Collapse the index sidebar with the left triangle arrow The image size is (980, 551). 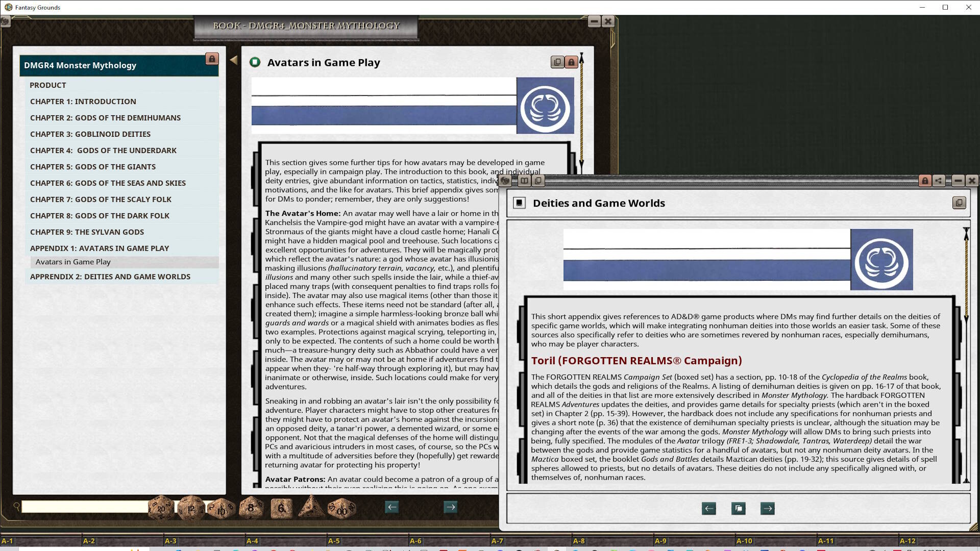click(234, 60)
